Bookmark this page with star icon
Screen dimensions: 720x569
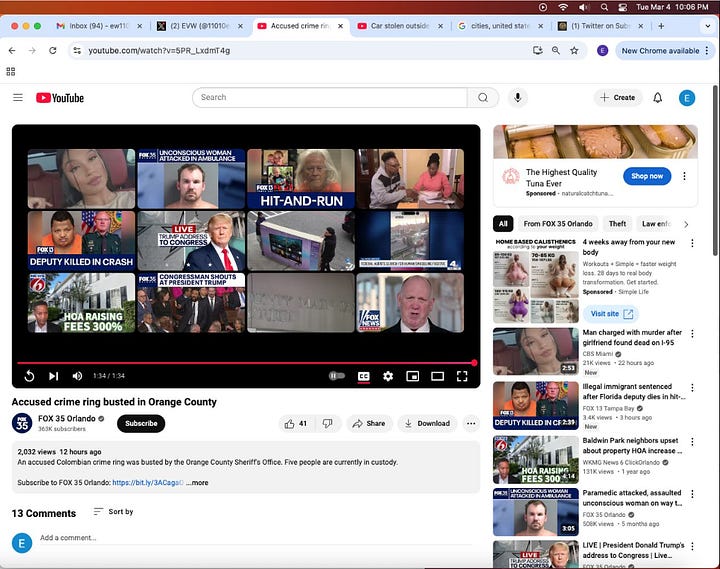point(574,51)
